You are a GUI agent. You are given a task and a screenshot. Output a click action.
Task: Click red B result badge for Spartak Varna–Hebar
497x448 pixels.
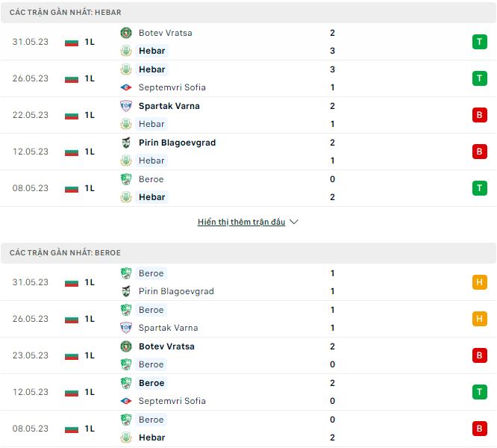point(479,115)
